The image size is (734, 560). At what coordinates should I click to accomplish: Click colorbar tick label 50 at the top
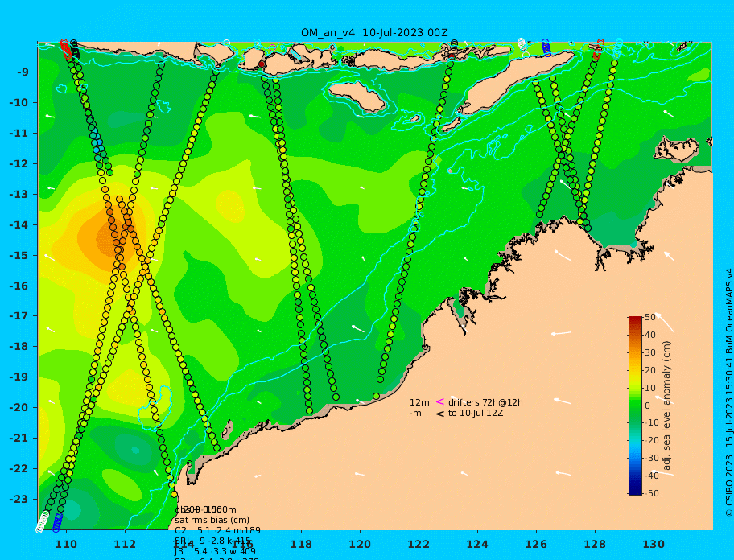pyautogui.click(x=650, y=317)
